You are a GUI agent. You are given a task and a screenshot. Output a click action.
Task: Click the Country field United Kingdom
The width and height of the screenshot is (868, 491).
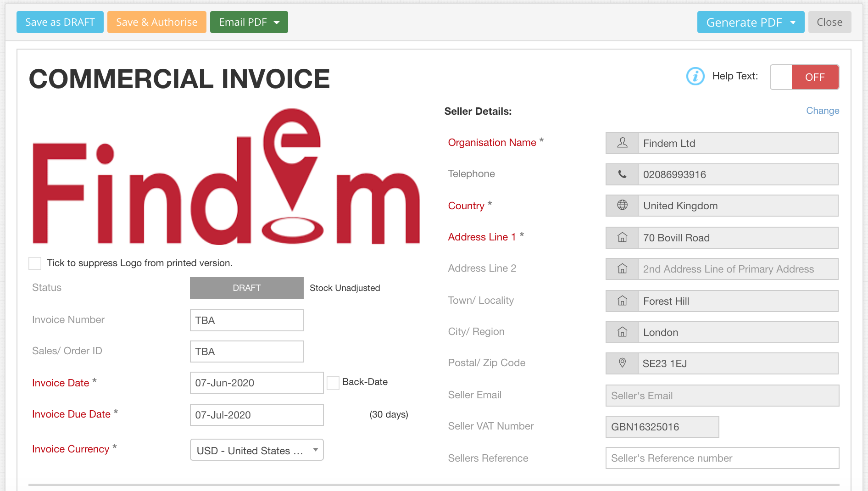738,206
